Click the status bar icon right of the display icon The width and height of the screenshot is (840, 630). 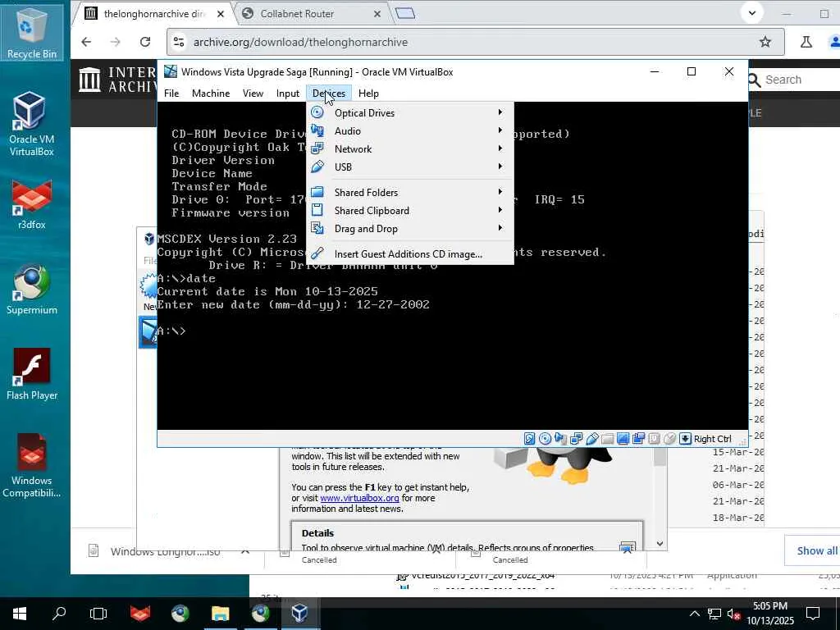click(638, 439)
